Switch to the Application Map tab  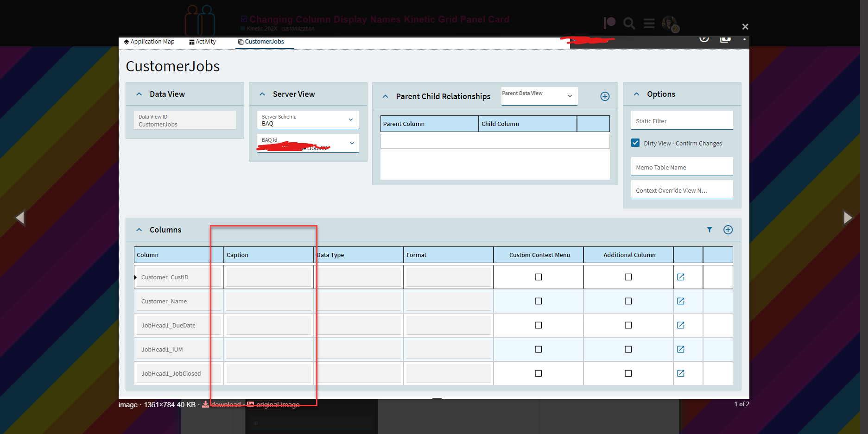point(149,42)
